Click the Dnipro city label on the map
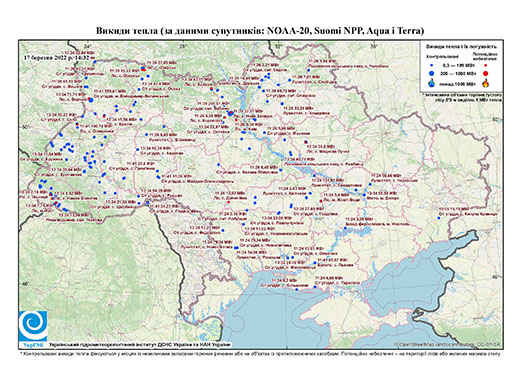 coord(383,198)
